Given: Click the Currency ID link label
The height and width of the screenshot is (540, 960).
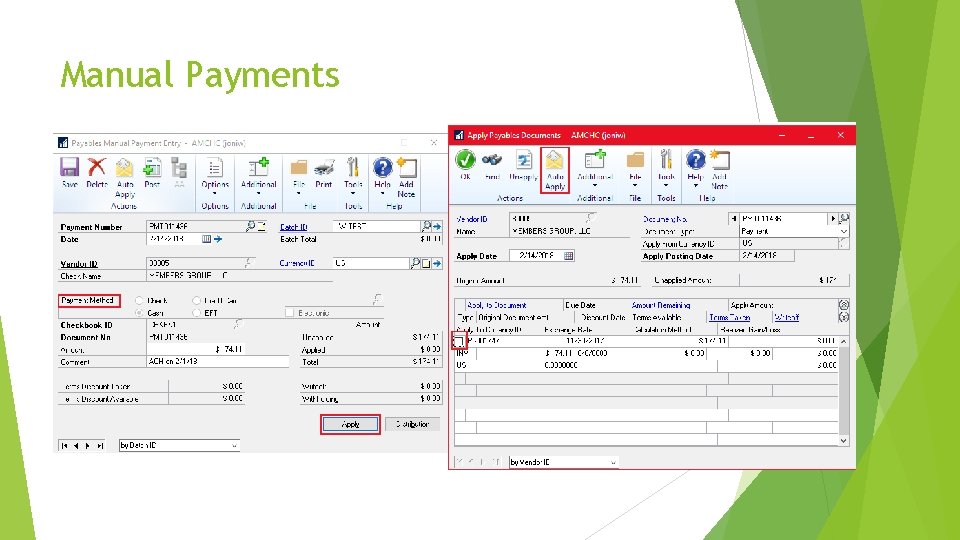Looking at the screenshot, I should point(297,263).
